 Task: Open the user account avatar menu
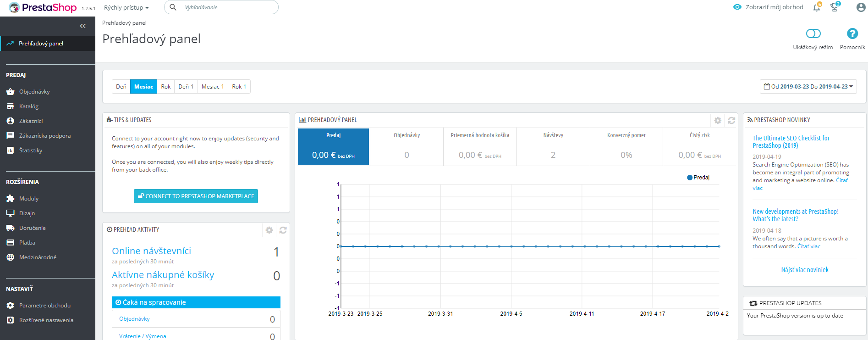[861, 7]
